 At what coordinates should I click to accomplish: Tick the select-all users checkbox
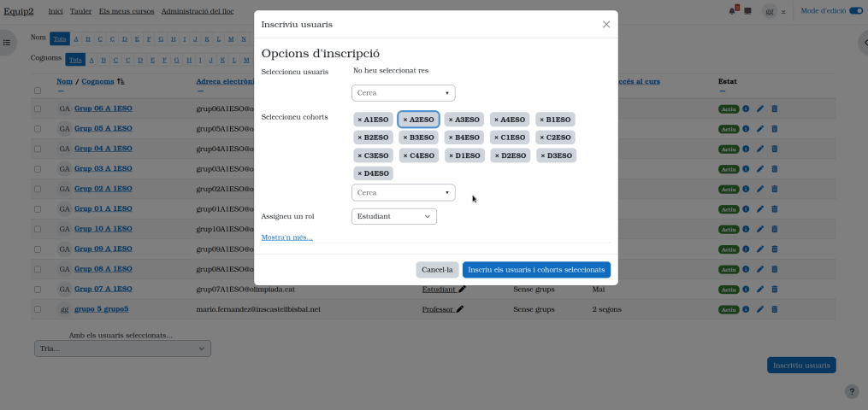coord(38,91)
